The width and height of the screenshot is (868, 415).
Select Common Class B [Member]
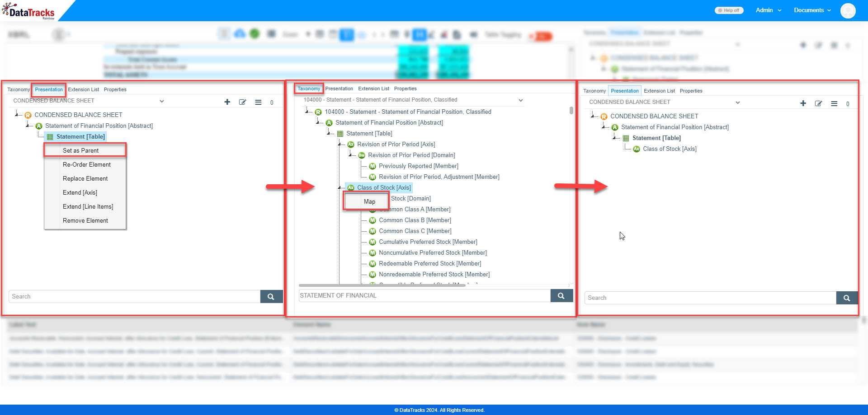415,220
